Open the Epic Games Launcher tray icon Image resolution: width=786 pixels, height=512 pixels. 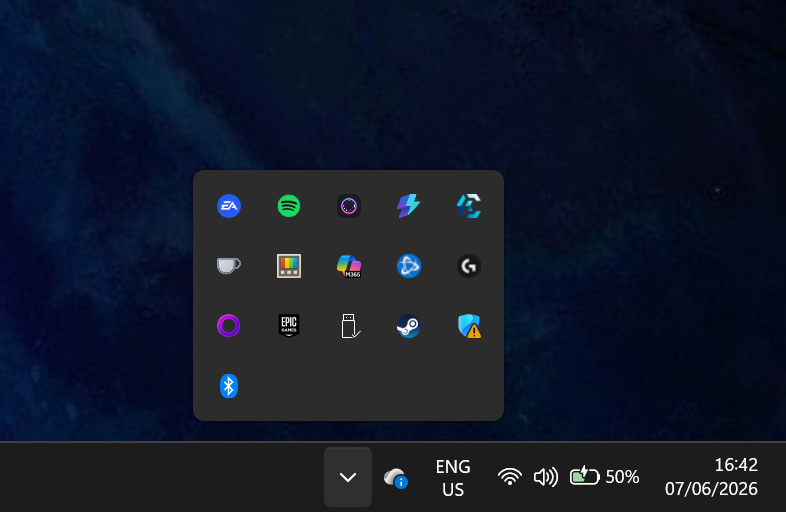coord(289,325)
